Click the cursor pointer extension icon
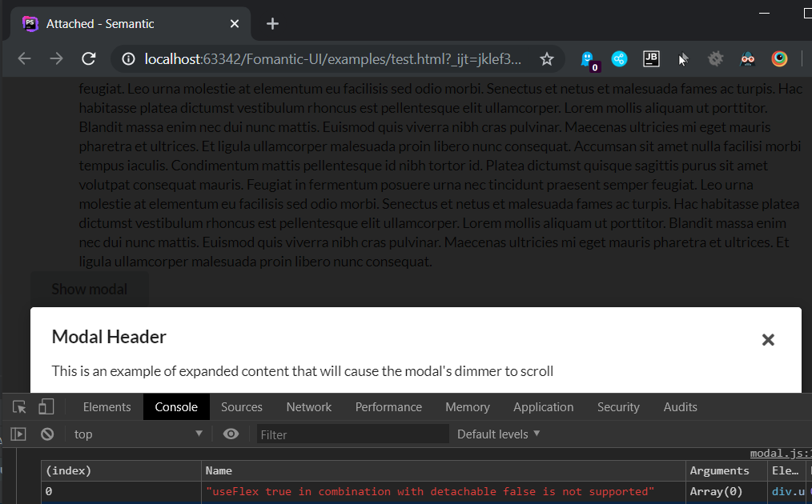The height and width of the screenshot is (504, 812). 684,59
